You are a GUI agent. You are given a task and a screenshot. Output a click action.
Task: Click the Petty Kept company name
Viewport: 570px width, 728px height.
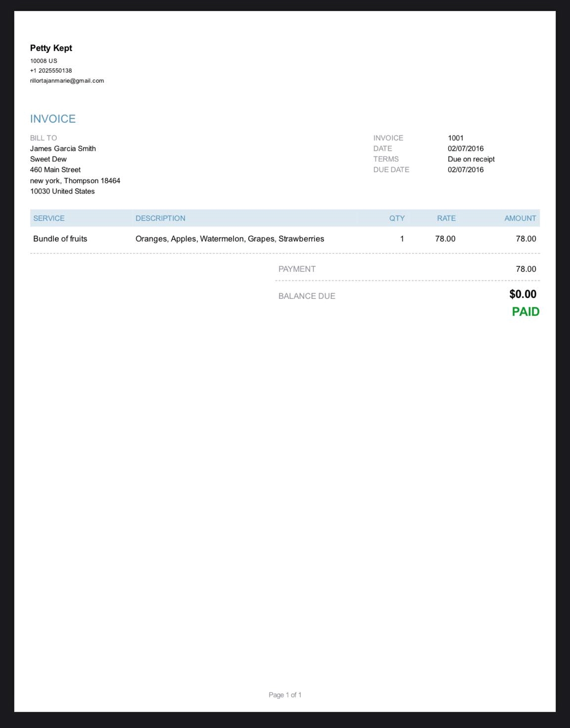pyautogui.click(x=51, y=48)
